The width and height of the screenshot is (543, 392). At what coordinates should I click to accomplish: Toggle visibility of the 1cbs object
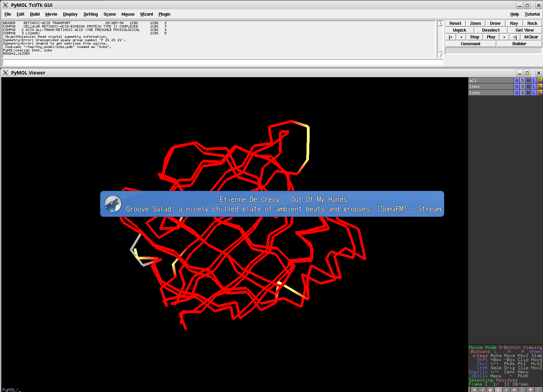pos(491,93)
